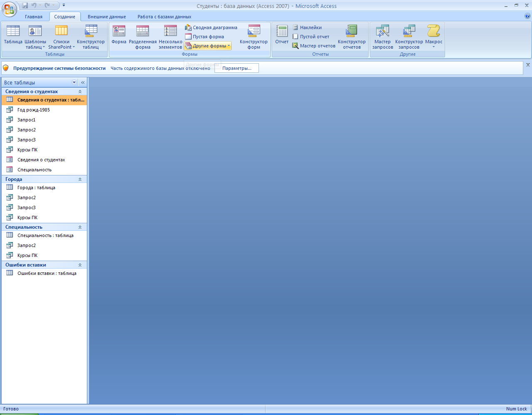Open the Макрос dropdown arrow

pyautogui.click(x=433, y=47)
